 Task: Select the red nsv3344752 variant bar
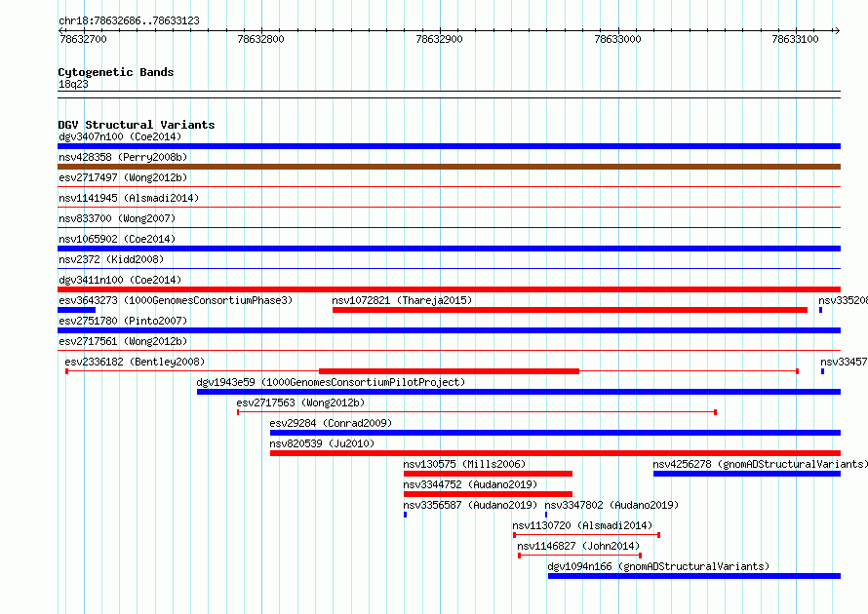(x=488, y=494)
